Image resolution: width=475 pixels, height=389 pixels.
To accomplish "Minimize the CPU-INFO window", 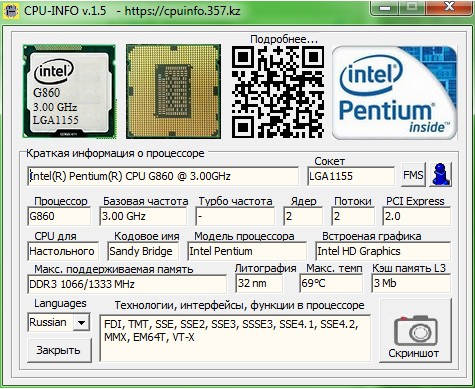I will tap(385, 8).
